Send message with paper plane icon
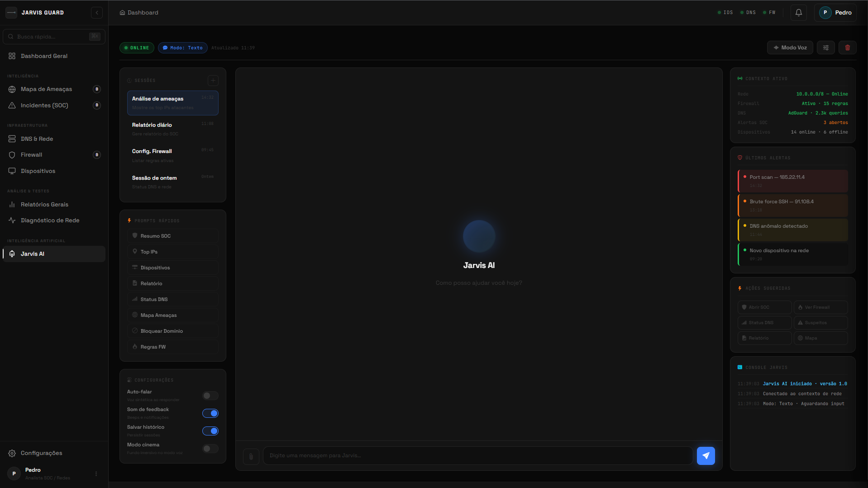This screenshot has width=868, height=488. (706, 455)
